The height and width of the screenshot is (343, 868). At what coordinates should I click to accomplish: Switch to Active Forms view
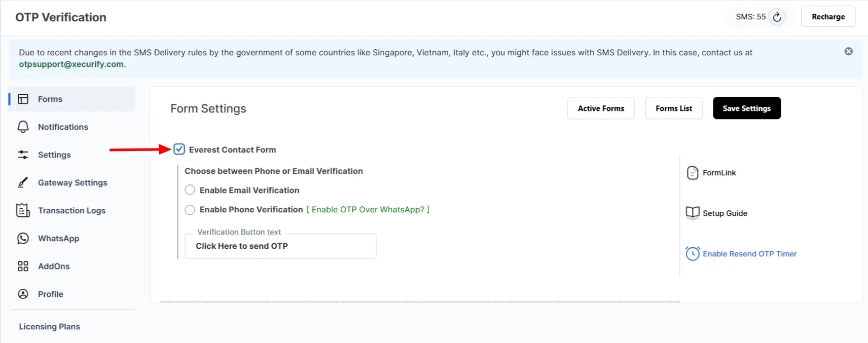[600, 108]
